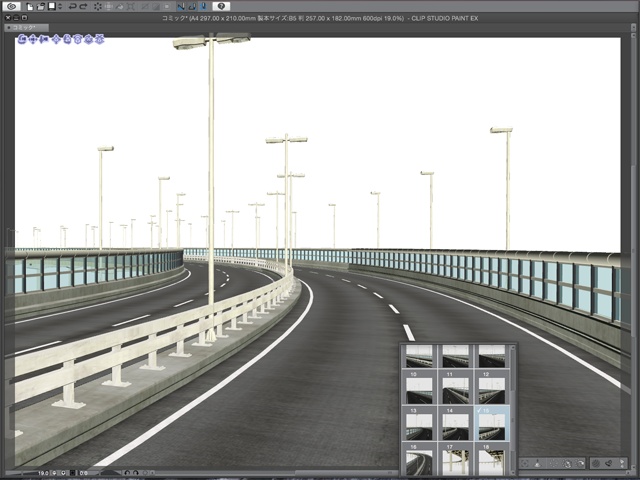Select the seventh 3D manipulation icon

[89, 39]
